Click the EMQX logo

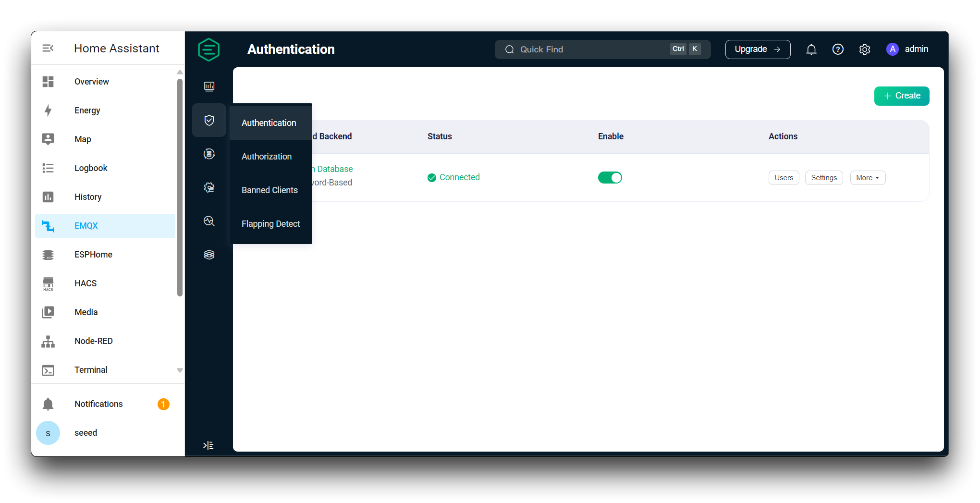coord(209,49)
